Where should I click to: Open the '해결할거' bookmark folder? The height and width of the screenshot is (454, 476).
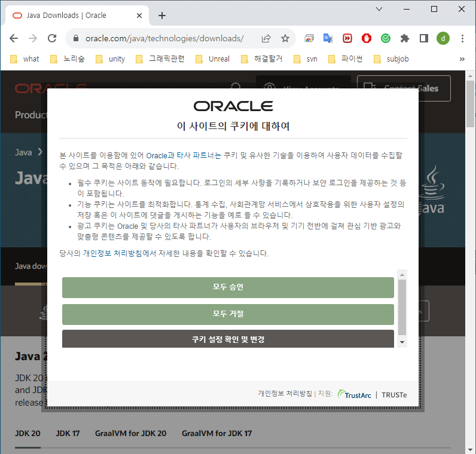coord(262,59)
